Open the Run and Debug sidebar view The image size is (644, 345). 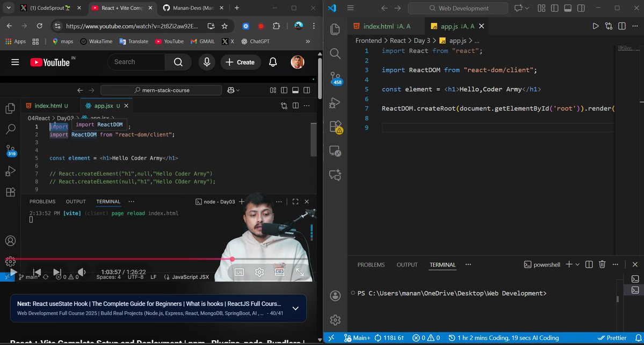[x=335, y=102]
